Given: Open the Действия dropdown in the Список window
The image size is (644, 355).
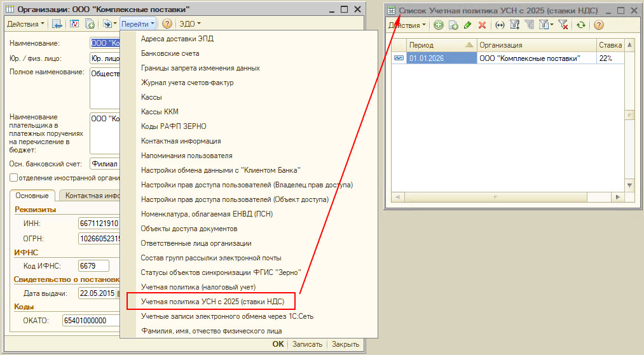Looking at the screenshot, I should click(407, 25).
